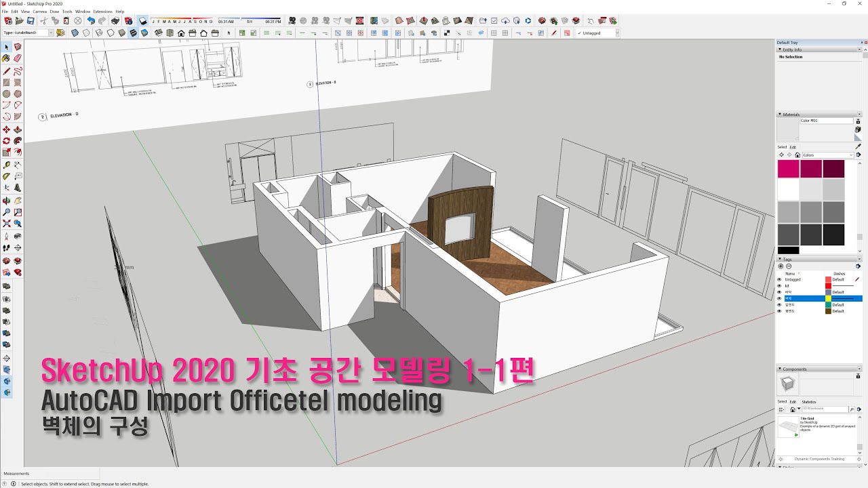Hide the kit tag
The image size is (868, 488).
coord(779,286)
